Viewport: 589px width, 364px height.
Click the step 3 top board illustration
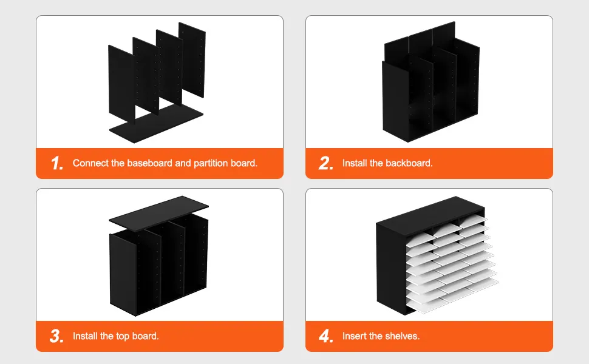159,256
